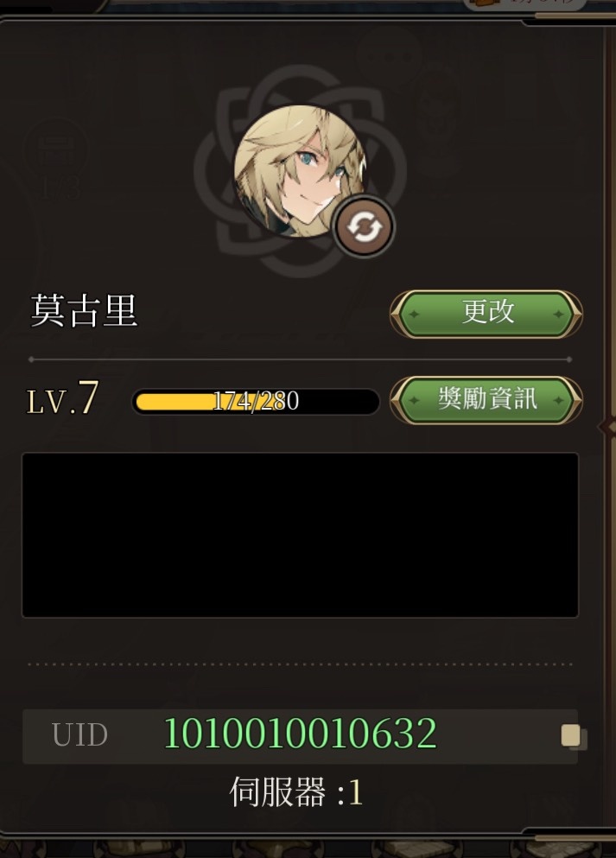This screenshot has width=616, height=858.
Task: Click the 伺服器 :1 server text
Action: click(296, 791)
